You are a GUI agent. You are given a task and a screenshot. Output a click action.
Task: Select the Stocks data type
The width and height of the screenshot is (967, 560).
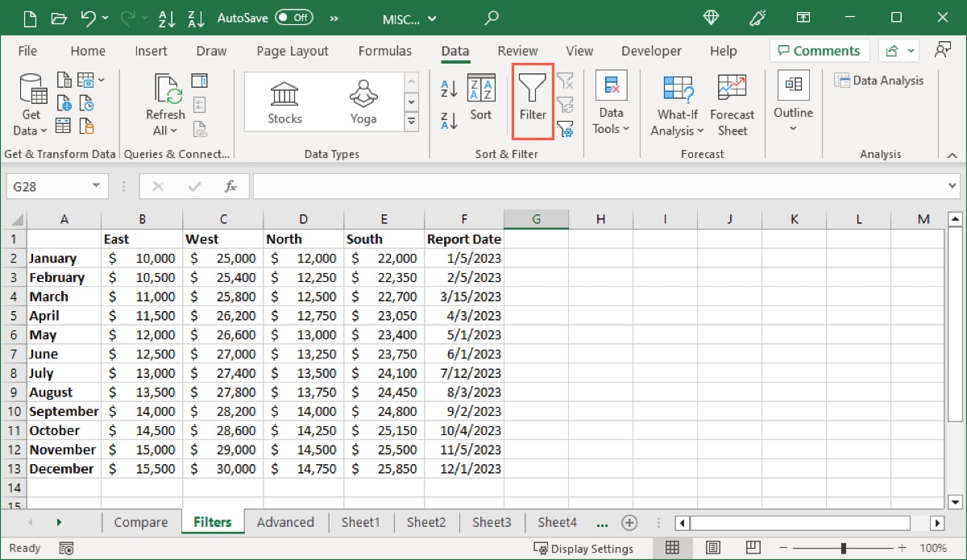click(284, 101)
